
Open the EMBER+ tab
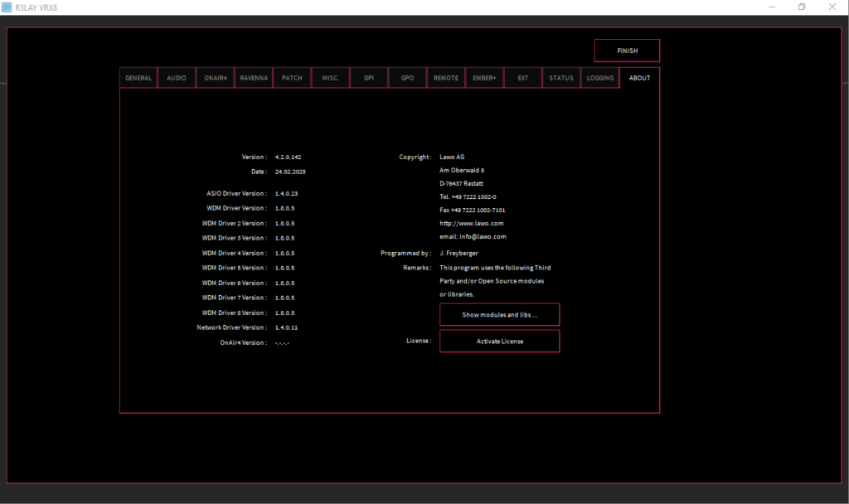pos(484,78)
